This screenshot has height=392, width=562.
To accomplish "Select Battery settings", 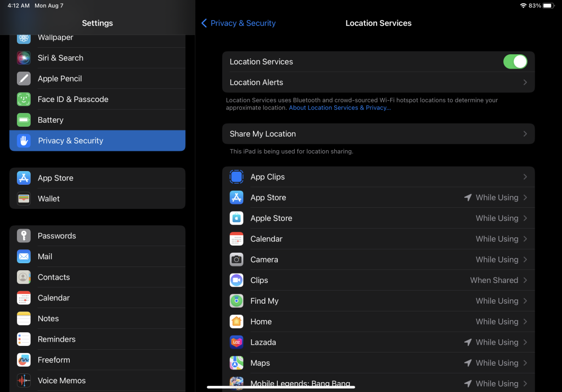I will pyautogui.click(x=97, y=120).
